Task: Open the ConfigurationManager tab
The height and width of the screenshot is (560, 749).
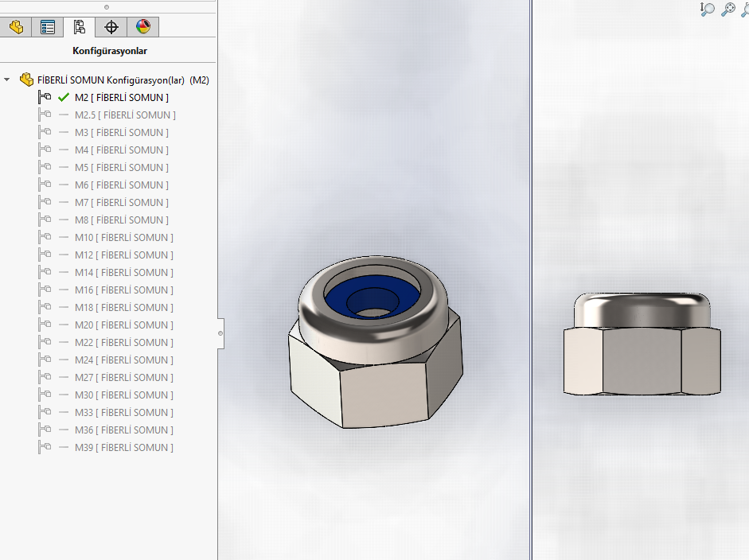Action: point(80,27)
